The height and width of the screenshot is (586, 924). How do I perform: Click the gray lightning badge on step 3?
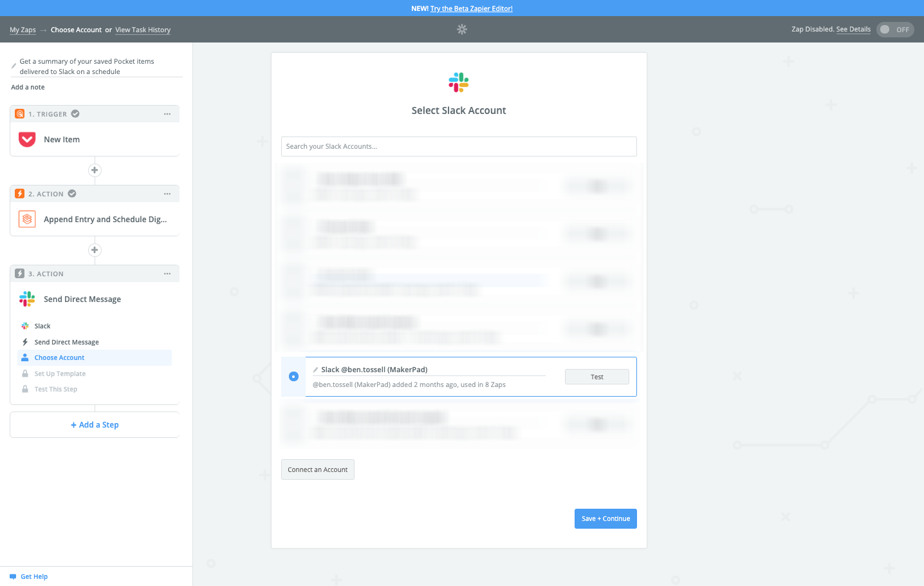[x=20, y=274]
